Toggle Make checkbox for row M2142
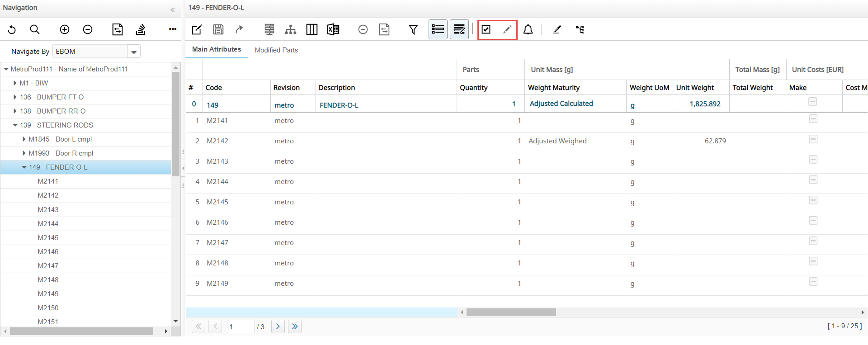This screenshot has width=868, height=345. pyautogui.click(x=813, y=139)
